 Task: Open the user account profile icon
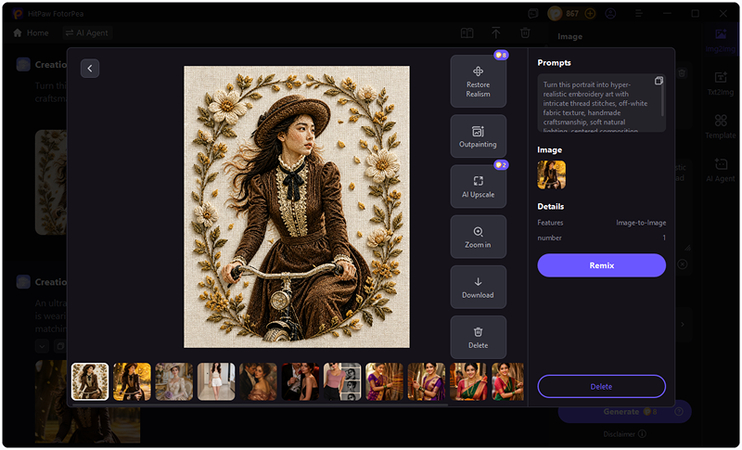point(610,13)
